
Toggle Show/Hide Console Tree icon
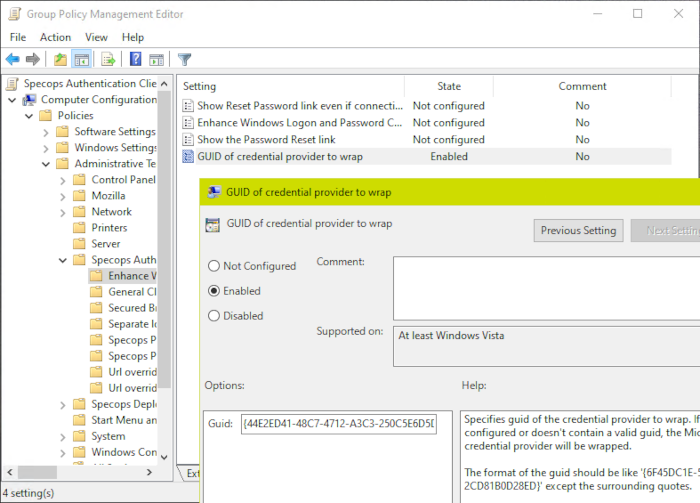tap(81, 59)
